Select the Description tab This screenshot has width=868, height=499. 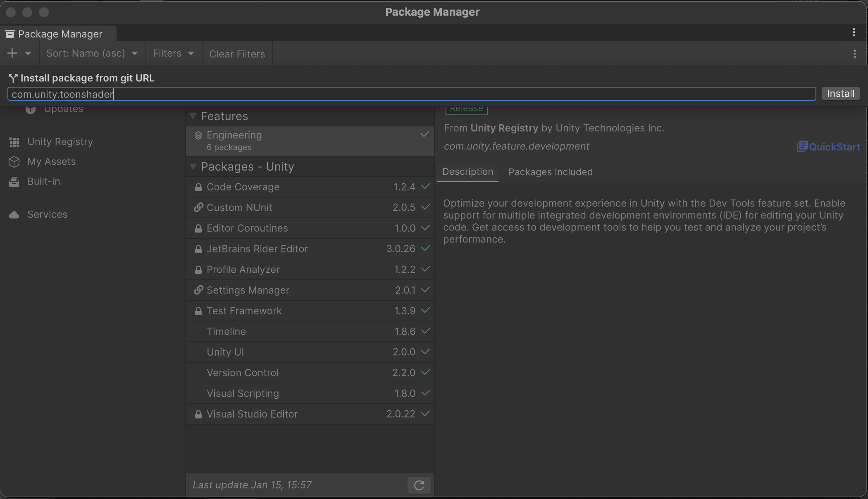pos(467,172)
